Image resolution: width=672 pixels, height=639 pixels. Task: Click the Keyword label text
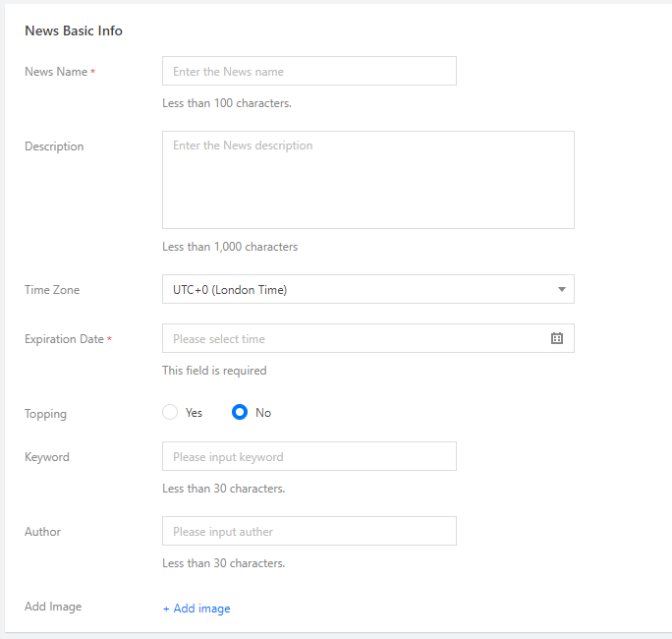click(46, 457)
